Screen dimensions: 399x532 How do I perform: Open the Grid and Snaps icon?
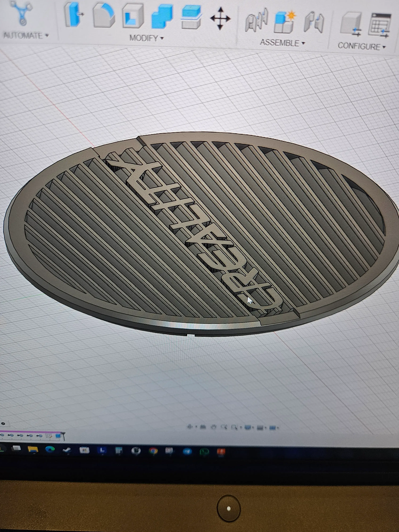coord(260,428)
